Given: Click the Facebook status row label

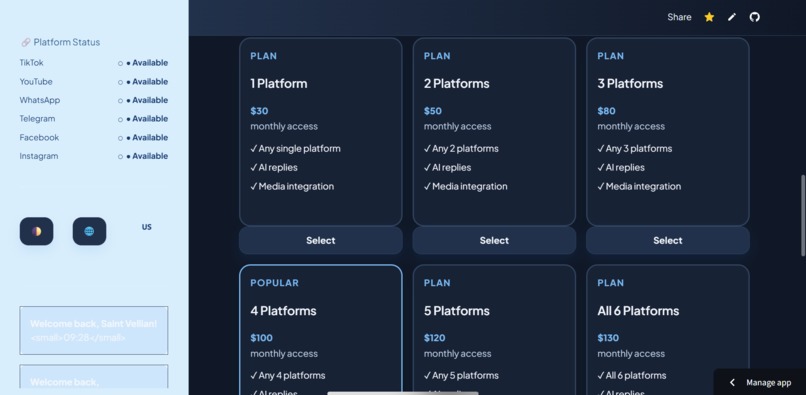Looking at the screenshot, I should pos(39,137).
